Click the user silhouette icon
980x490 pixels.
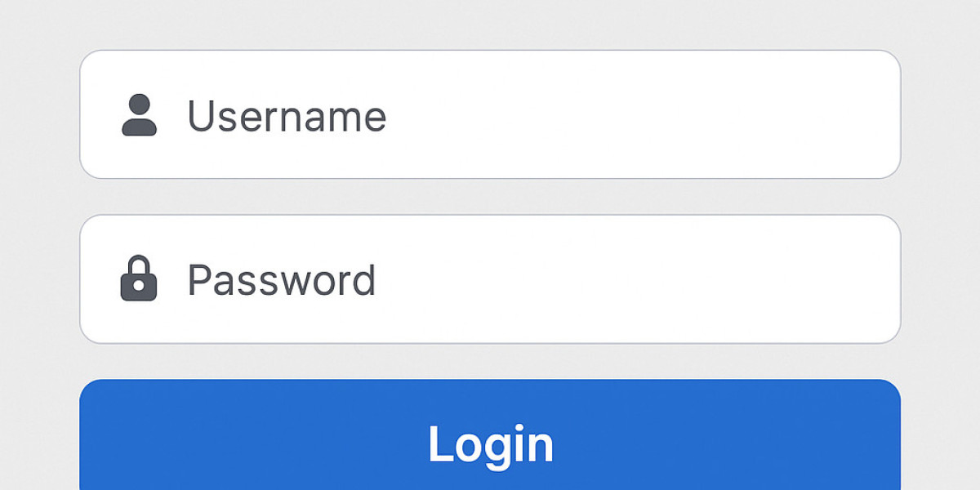[x=139, y=115]
